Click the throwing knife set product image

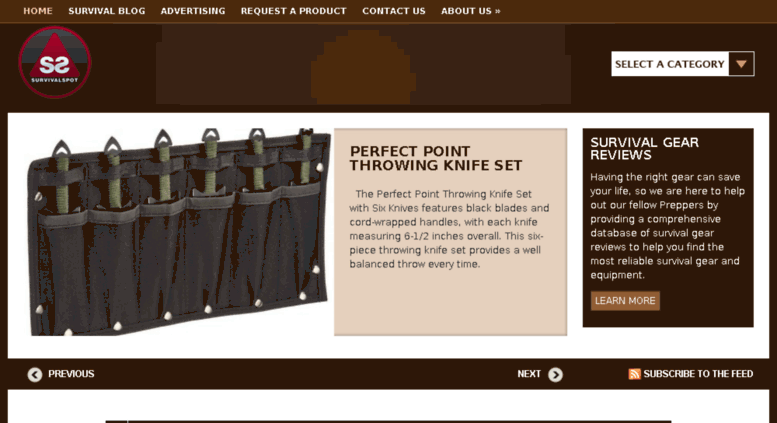(179, 232)
